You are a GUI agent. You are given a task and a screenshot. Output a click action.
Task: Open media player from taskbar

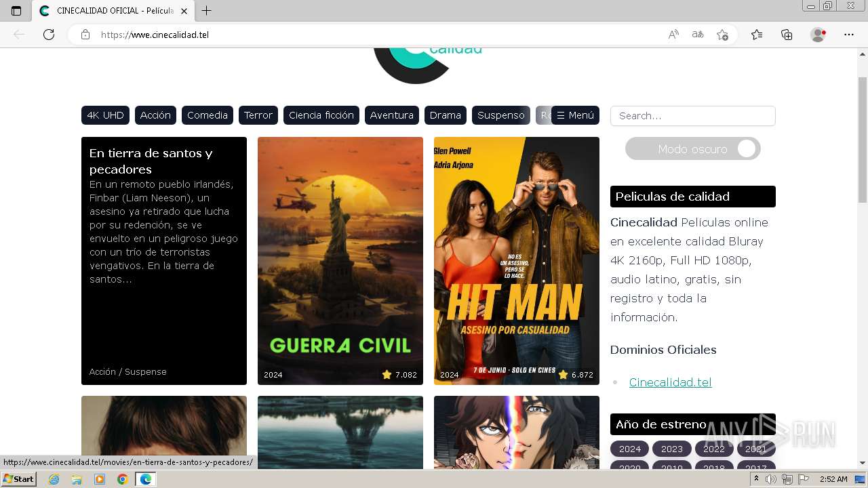point(100,479)
